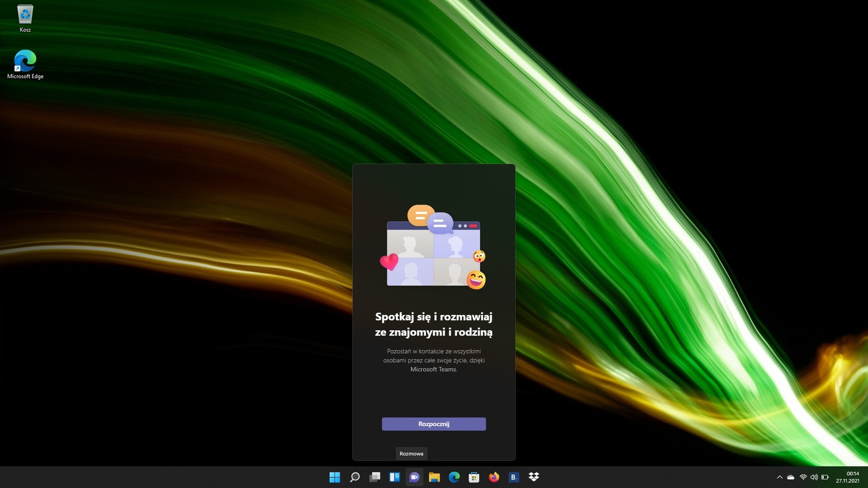Launch File Explorer from the taskbar
868x488 pixels.
pyautogui.click(x=435, y=478)
